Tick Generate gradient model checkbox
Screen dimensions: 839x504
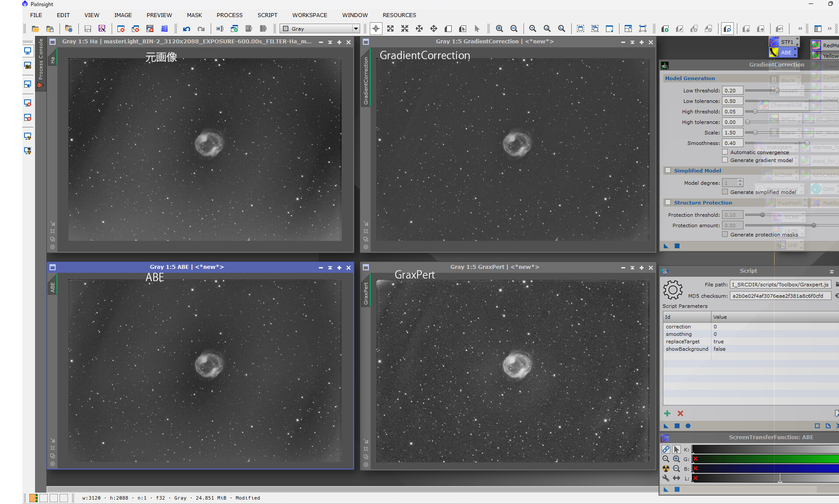click(725, 160)
